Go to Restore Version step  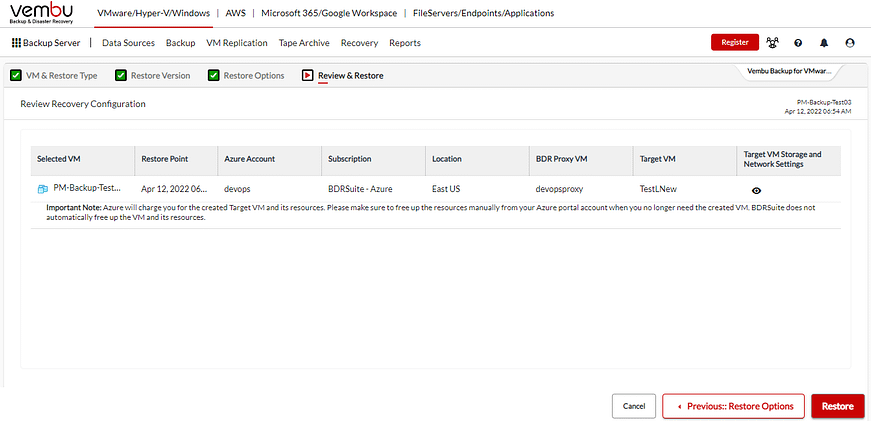[153, 75]
